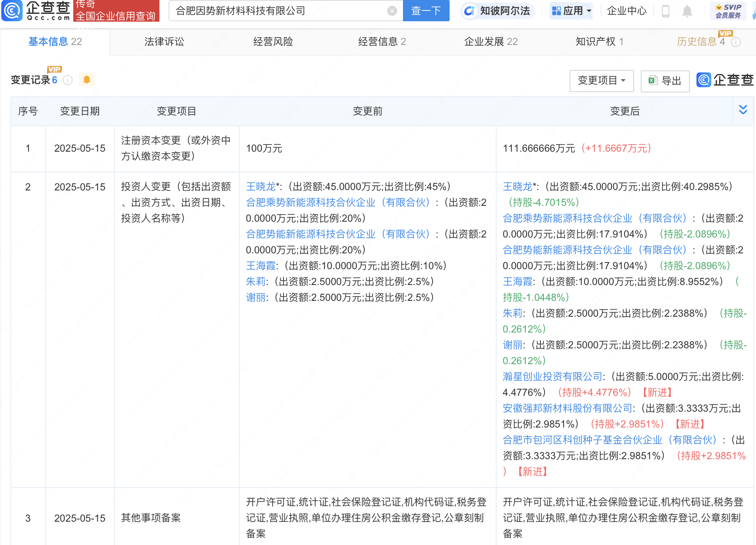The image size is (756, 545).
Task: Open the mobile phone app icon
Action: pyautogui.click(x=665, y=11)
